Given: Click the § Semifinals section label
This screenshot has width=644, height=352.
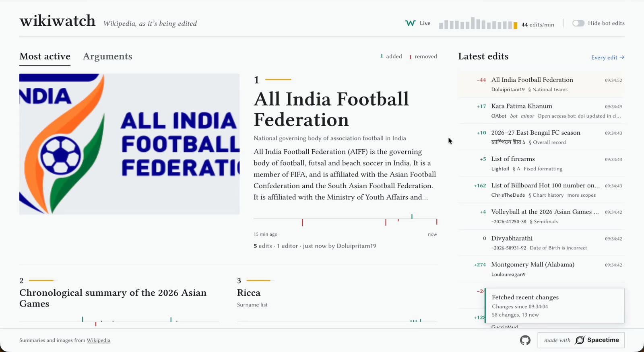Looking at the screenshot, I should [543, 222].
